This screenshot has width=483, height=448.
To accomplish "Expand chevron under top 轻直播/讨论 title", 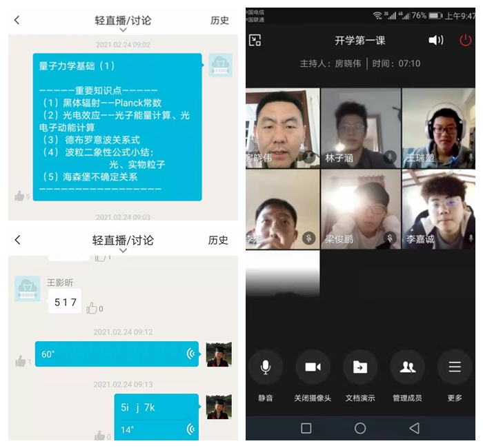I will click(x=123, y=30).
